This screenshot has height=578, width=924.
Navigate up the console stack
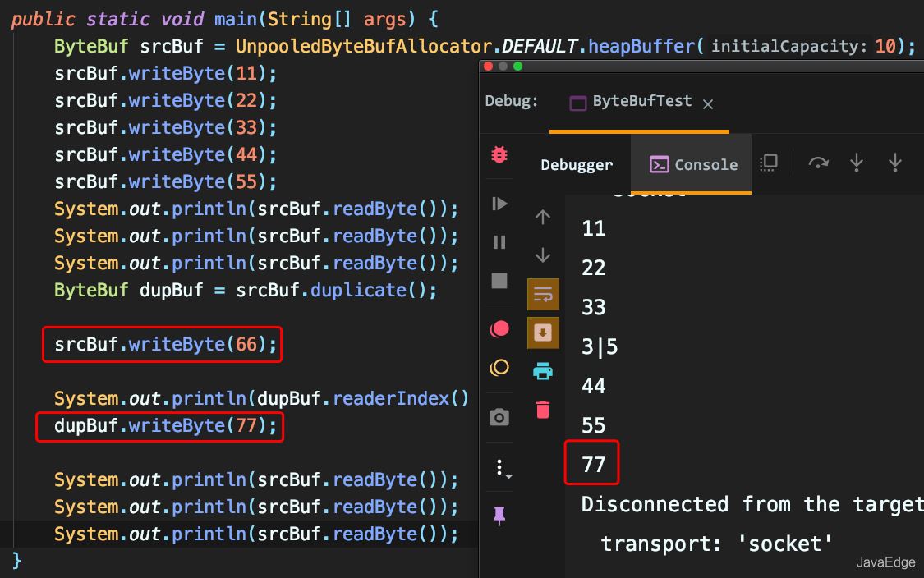pos(542,216)
